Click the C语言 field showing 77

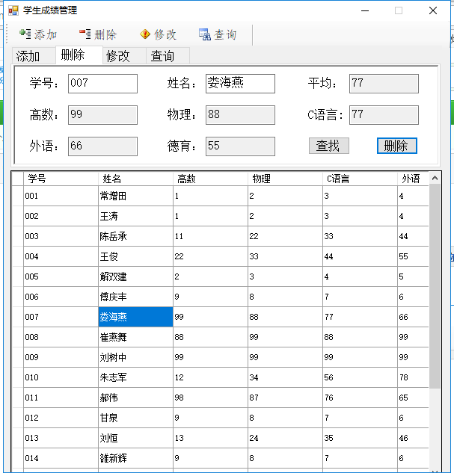coord(384,115)
